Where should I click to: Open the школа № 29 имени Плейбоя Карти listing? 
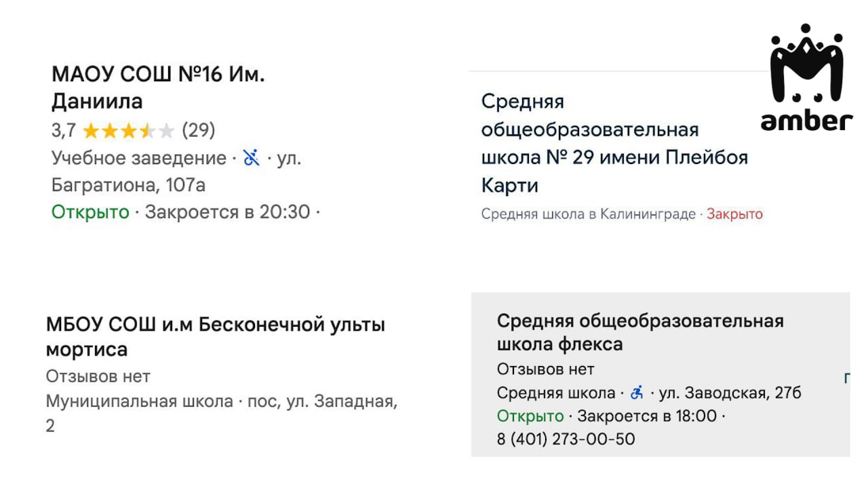[x=614, y=143]
